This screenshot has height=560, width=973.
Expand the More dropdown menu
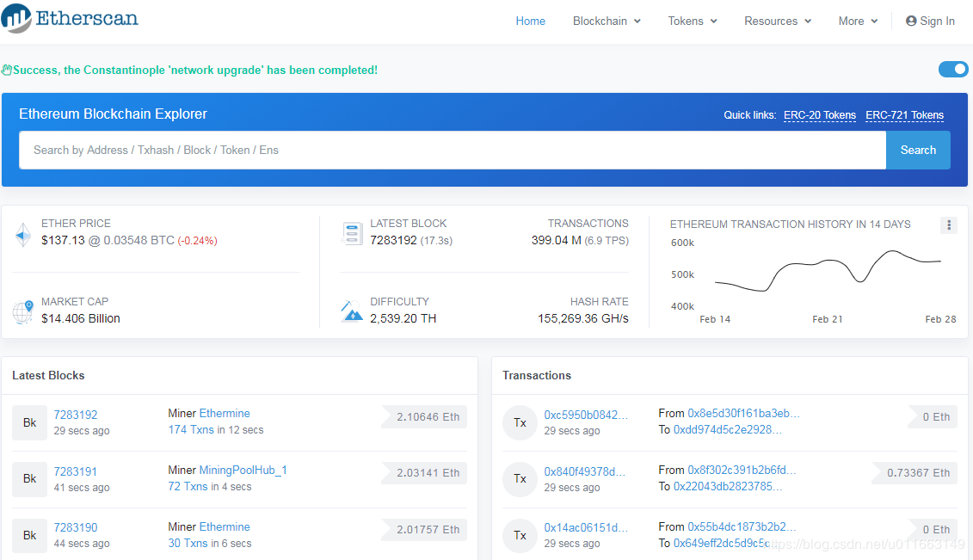coord(858,22)
